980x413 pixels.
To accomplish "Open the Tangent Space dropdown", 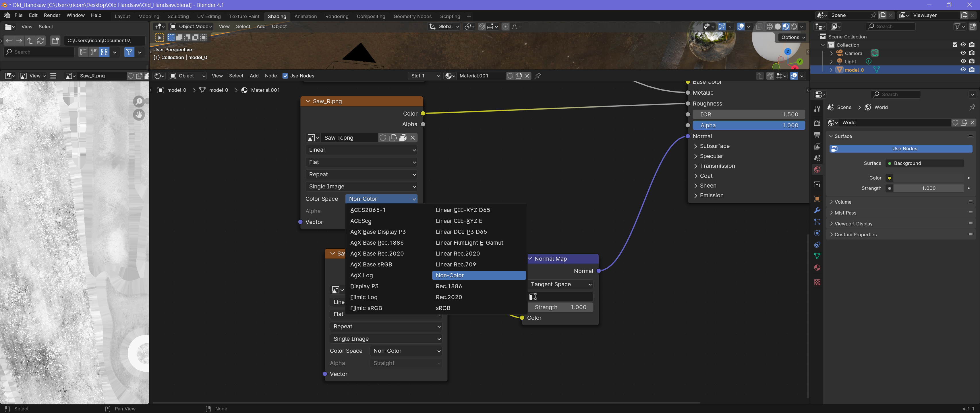I will [560, 284].
